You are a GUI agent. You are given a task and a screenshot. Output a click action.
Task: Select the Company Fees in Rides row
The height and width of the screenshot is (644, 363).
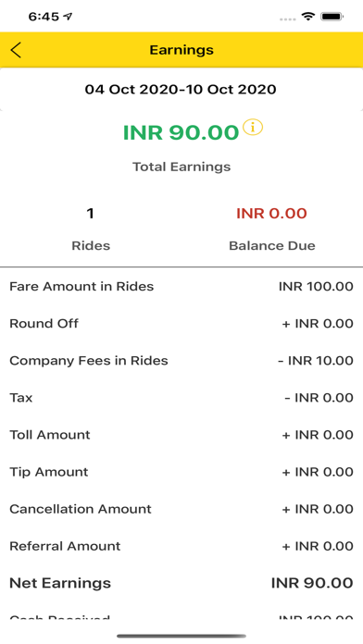click(181, 360)
